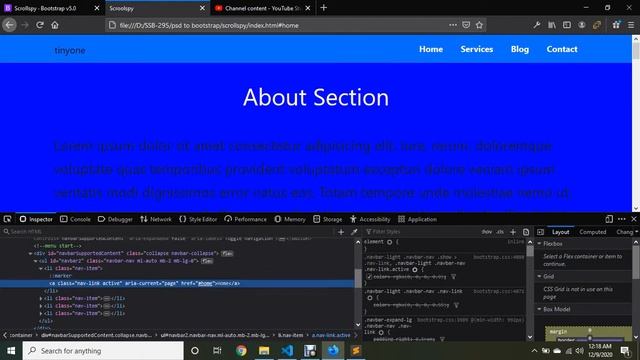The height and width of the screenshot is (360, 640).
Task: Pick color with eyedropper icon in Inspector
Action: tap(354, 232)
